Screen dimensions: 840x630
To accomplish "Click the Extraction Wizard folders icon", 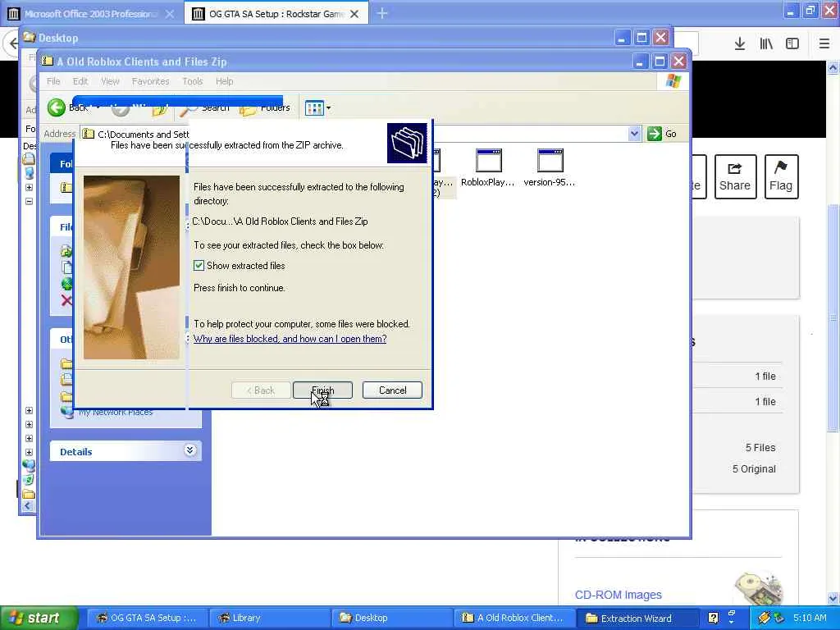I will pyautogui.click(x=407, y=143).
